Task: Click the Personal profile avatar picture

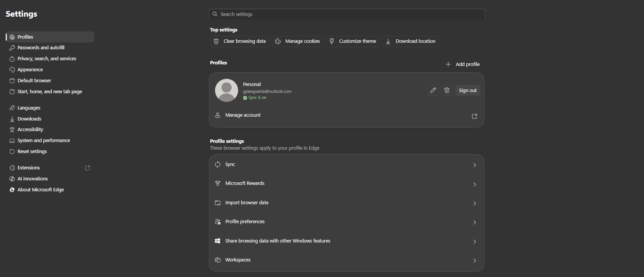Action: click(227, 90)
